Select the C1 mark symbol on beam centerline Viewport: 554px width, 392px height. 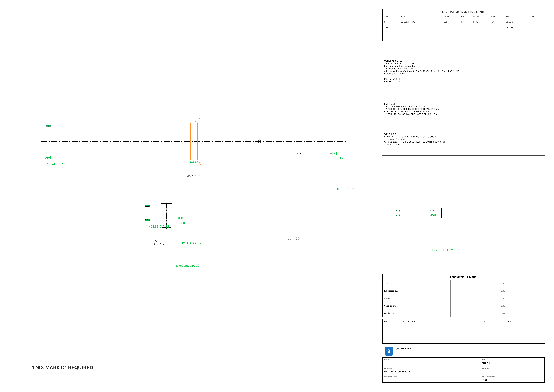click(x=259, y=141)
